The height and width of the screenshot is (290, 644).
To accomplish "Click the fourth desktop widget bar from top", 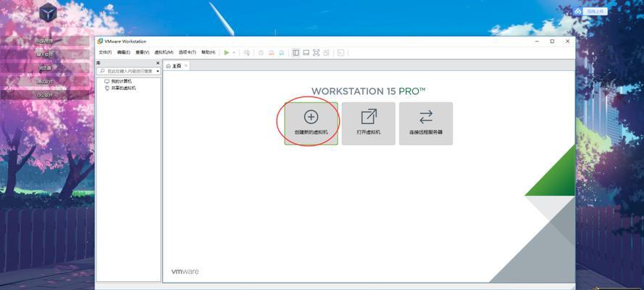I will tap(45, 81).
